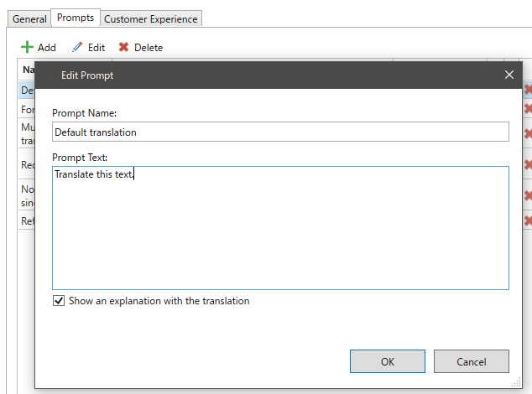Image resolution: width=532 pixels, height=394 pixels.
Task: Focus the Prompt Name input field
Action: (280, 132)
